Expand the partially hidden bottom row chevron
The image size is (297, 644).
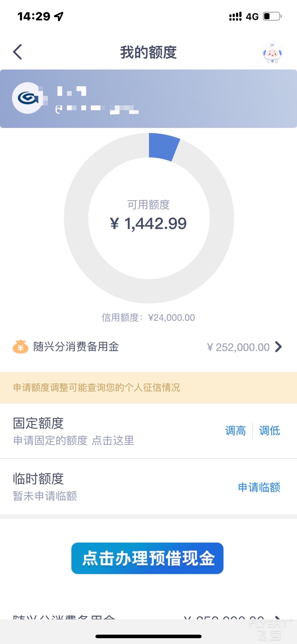[x=278, y=617]
